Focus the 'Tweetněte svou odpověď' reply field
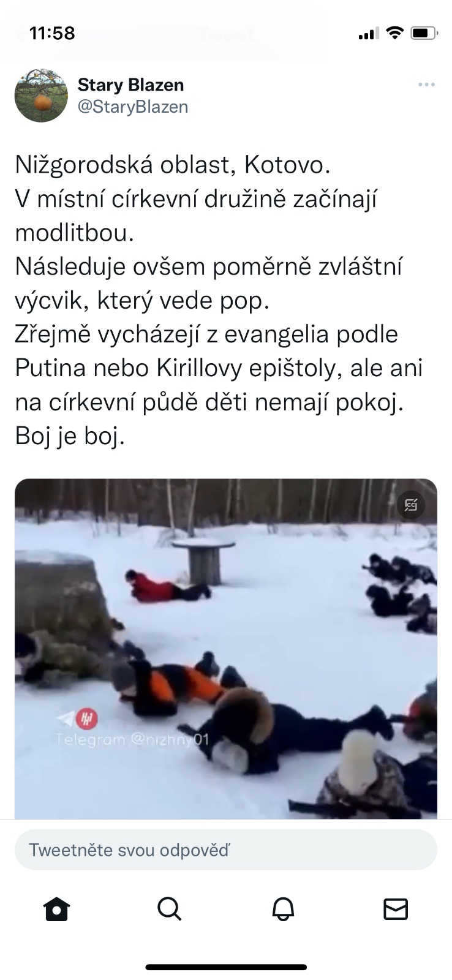Image resolution: width=452 pixels, height=980 pixels. coord(226,850)
